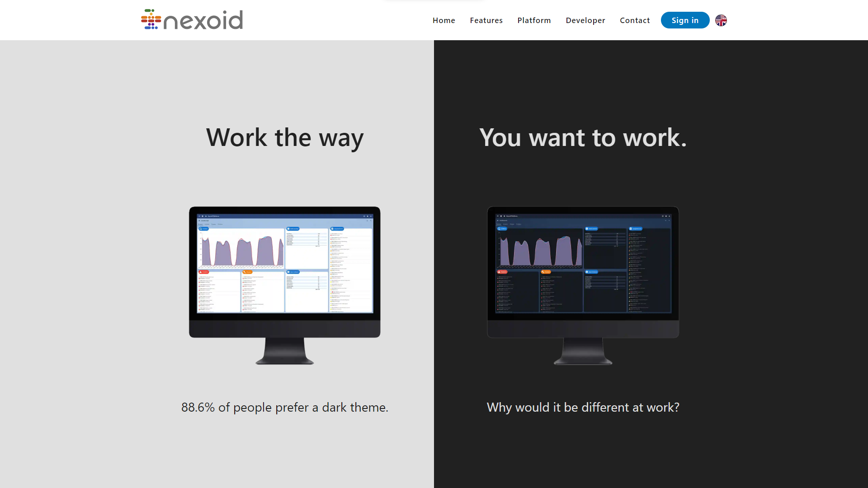Image resolution: width=868 pixels, height=488 pixels.
Task: Open the Features dropdown menu
Action: pyautogui.click(x=486, y=20)
